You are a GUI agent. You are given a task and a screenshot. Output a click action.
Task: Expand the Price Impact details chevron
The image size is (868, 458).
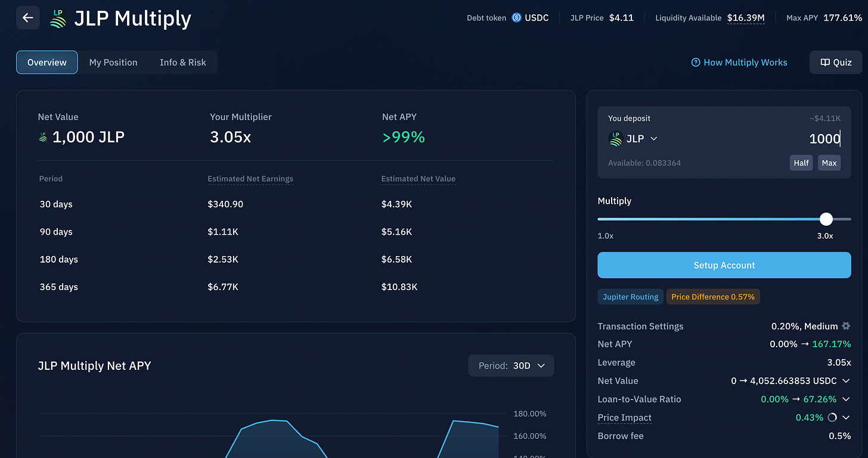coord(845,418)
